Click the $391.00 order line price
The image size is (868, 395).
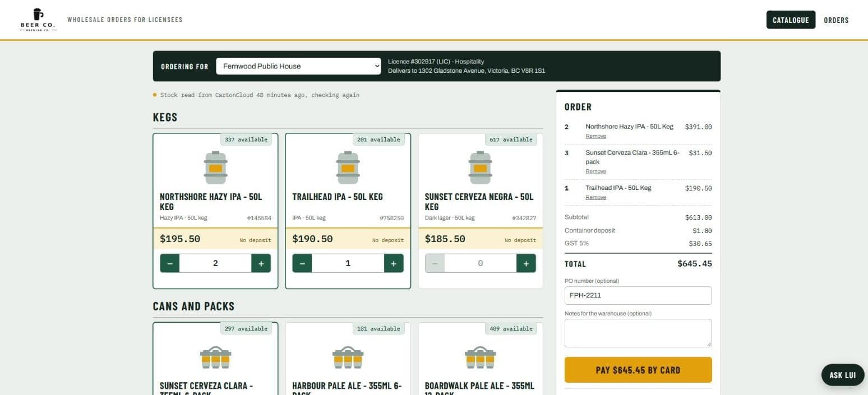click(699, 127)
